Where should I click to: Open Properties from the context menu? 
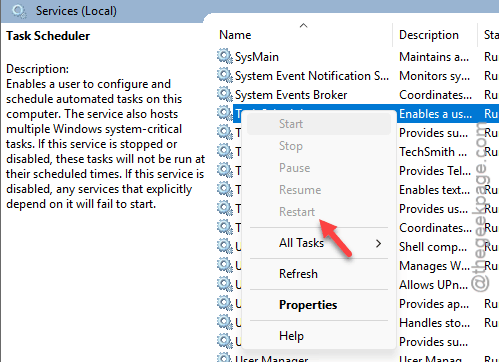click(319, 305)
